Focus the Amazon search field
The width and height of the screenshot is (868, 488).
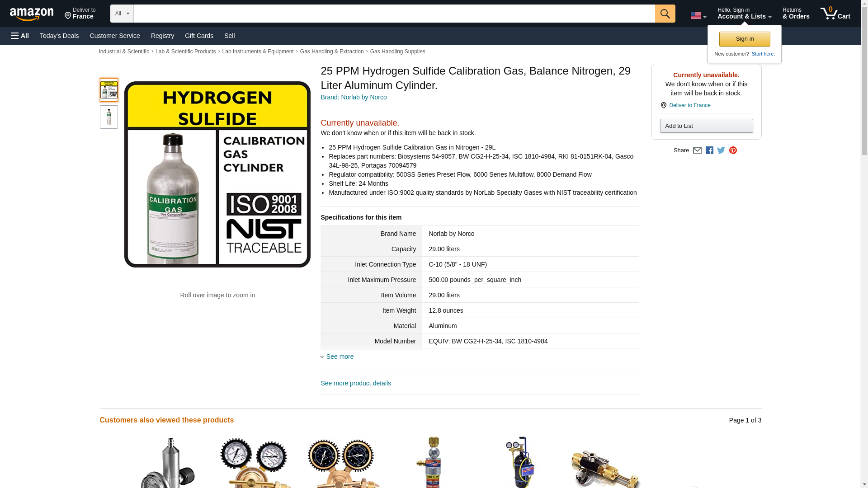394,14
